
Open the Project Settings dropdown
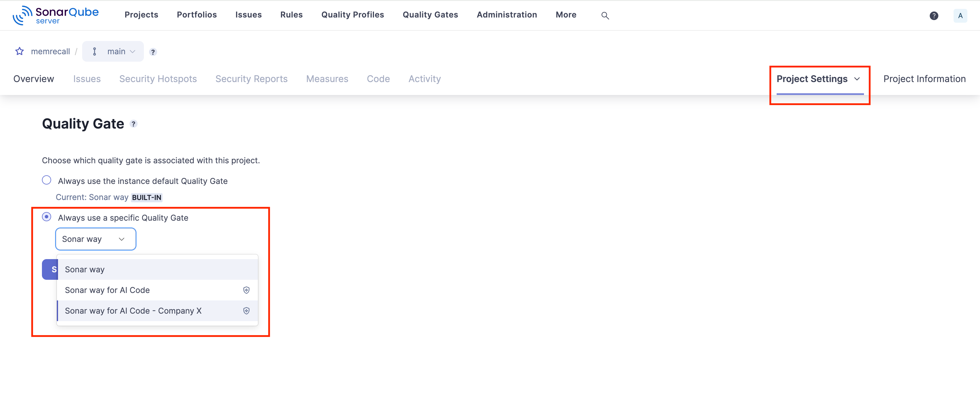click(x=818, y=79)
